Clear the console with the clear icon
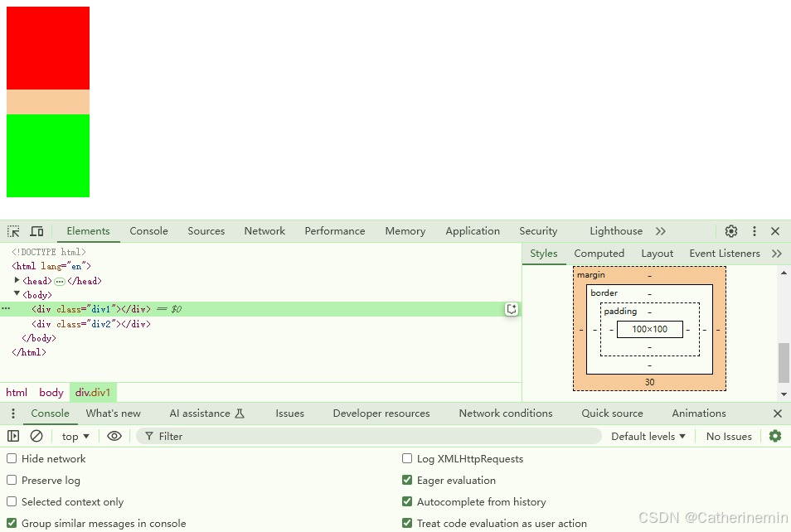 click(x=36, y=436)
